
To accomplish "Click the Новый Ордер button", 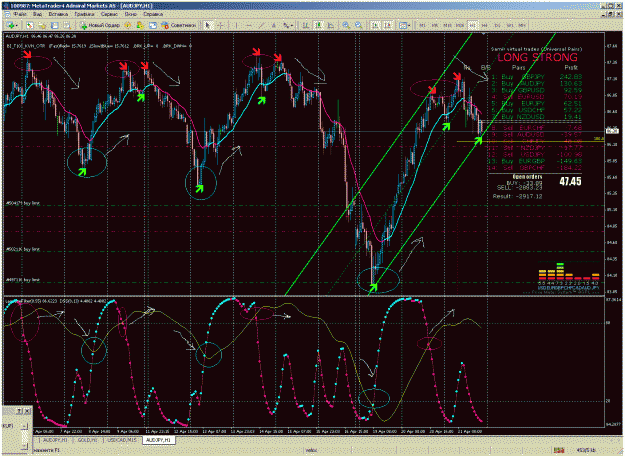I will tap(100, 25).
